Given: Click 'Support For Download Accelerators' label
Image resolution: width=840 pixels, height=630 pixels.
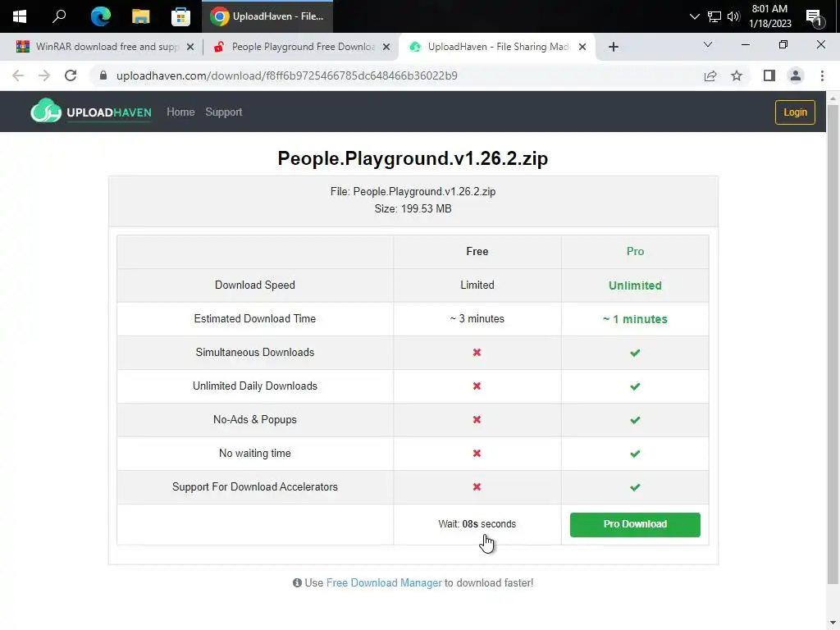Looking at the screenshot, I should pyautogui.click(x=254, y=487).
